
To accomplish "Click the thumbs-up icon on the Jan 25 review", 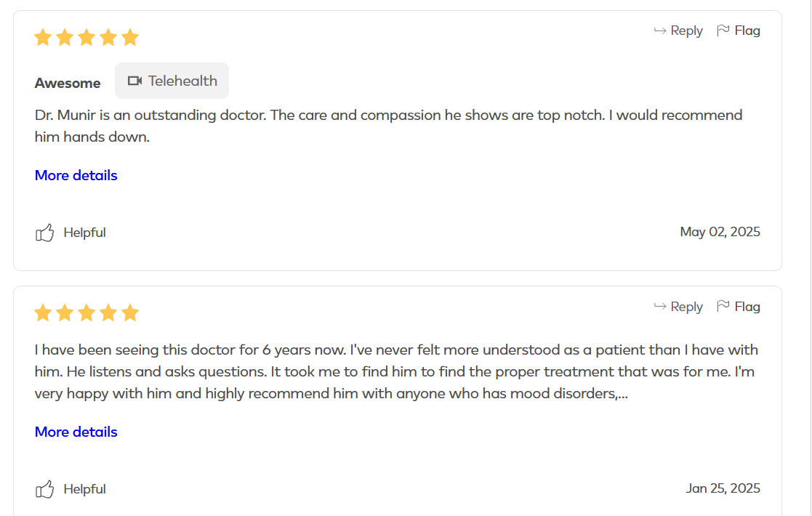I will pos(45,489).
